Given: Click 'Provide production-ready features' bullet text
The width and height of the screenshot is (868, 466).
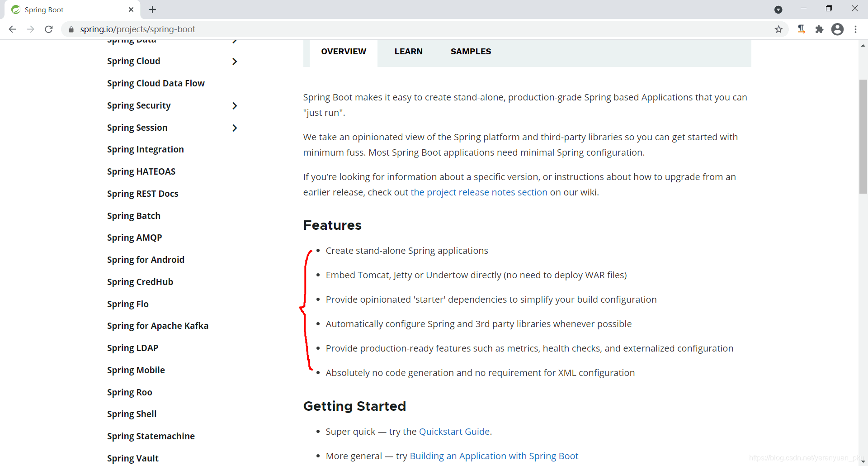Looking at the screenshot, I should pyautogui.click(x=529, y=348).
